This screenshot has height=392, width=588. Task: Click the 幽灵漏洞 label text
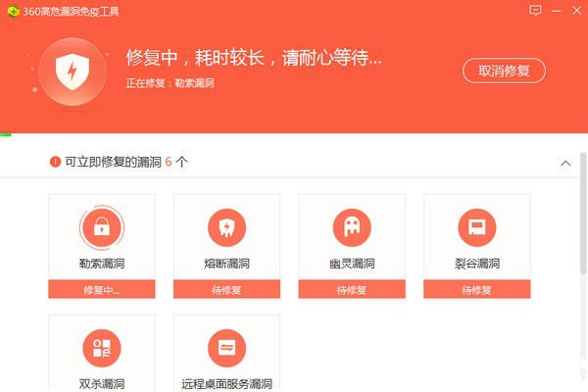352,264
